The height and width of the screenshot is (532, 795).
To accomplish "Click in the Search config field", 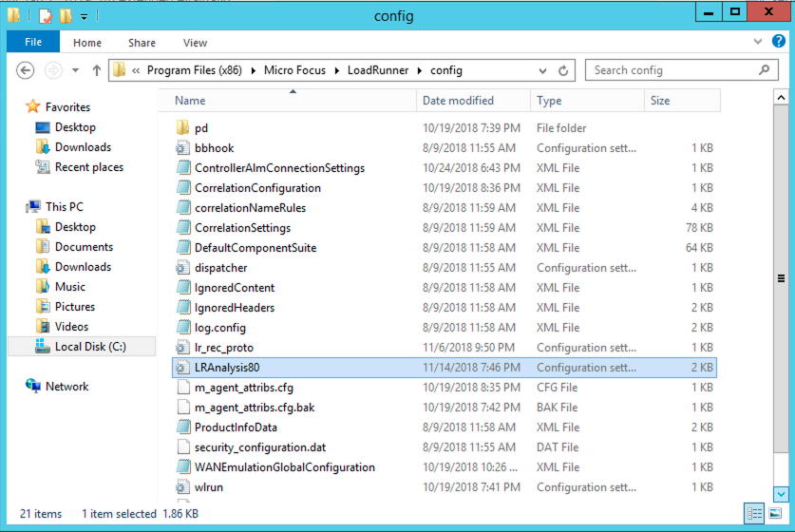I will pos(670,70).
